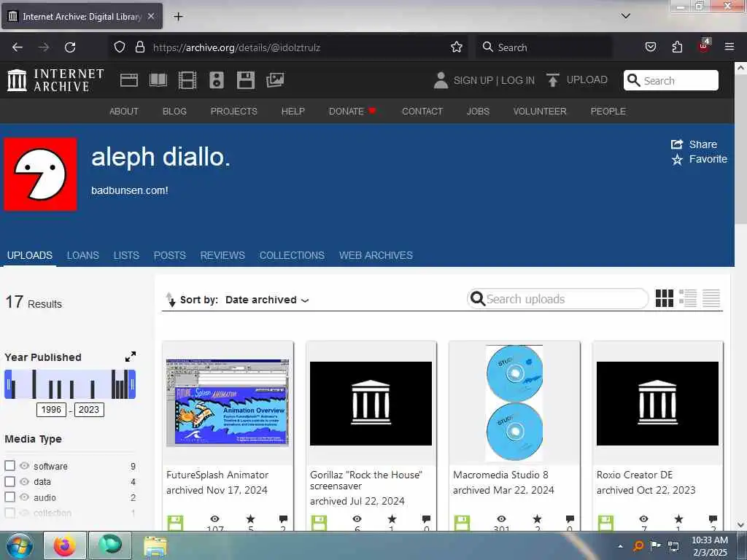Open the Images icon in the top bar

tap(275, 80)
